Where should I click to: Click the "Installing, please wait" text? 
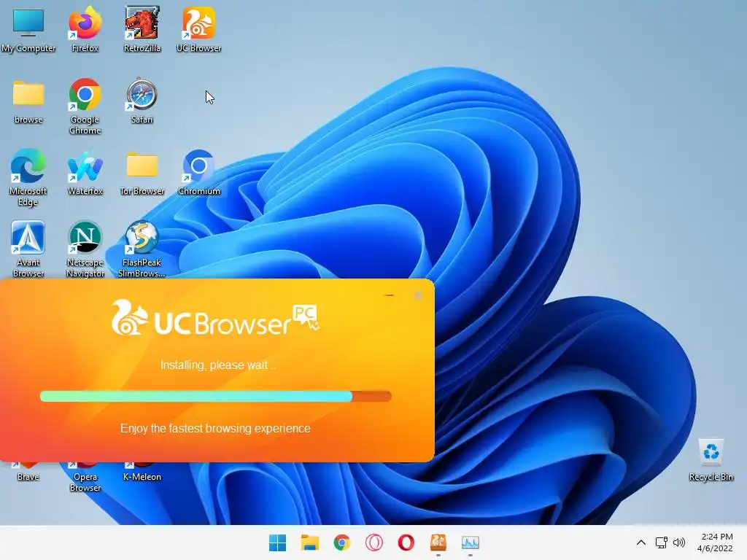pos(217,365)
